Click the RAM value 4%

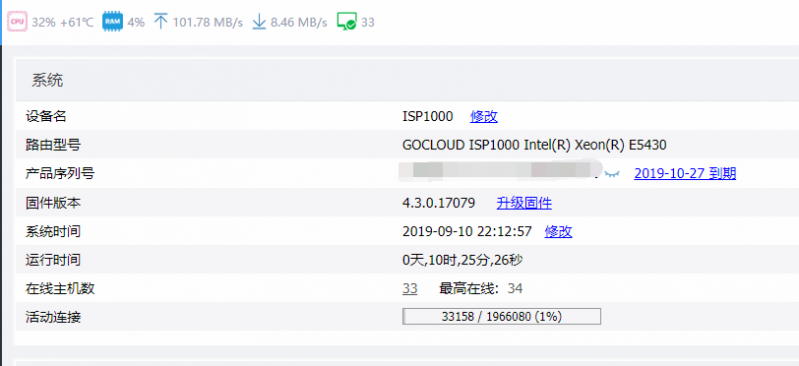click(x=136, y=22)
